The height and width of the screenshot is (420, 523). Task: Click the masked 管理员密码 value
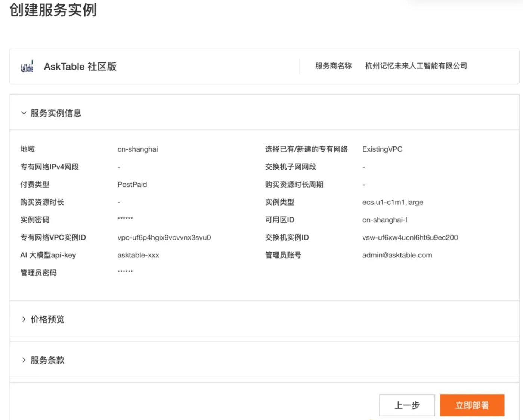pyautogui.click(x=125, y=272)
